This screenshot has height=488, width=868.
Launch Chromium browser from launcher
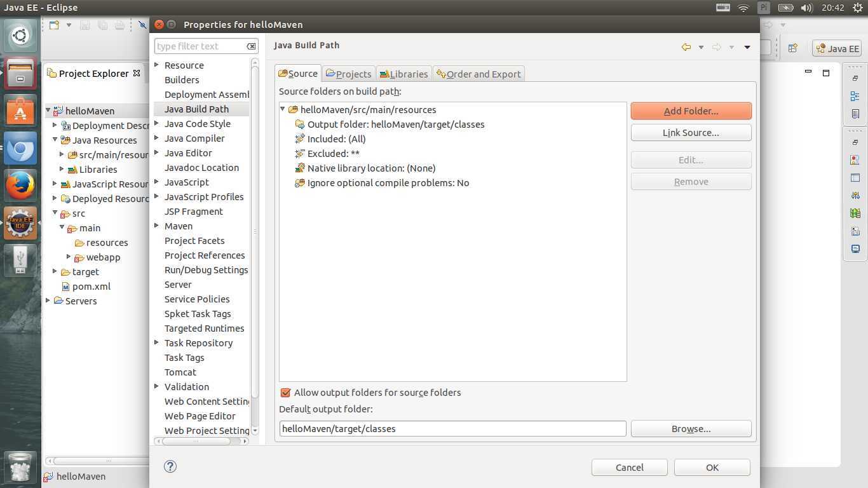pos(20,149)
